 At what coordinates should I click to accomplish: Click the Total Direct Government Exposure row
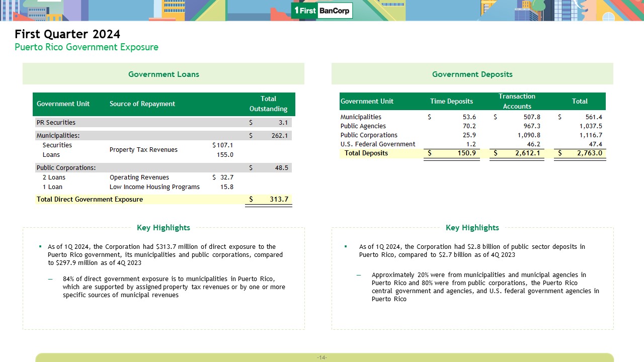(90, 200)
